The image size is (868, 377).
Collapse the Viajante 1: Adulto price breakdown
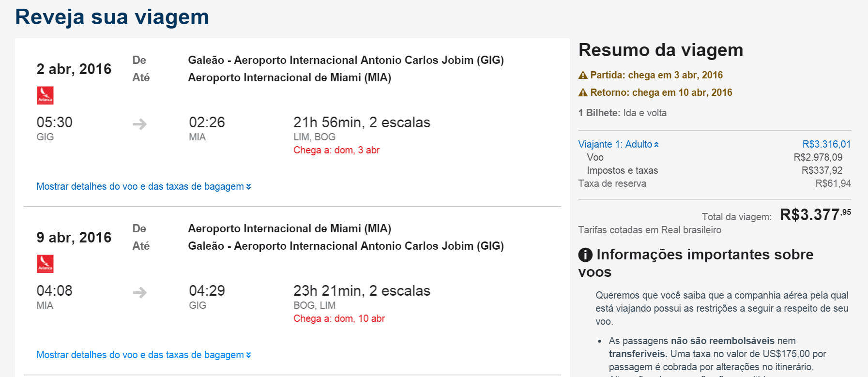click(618, 144)
